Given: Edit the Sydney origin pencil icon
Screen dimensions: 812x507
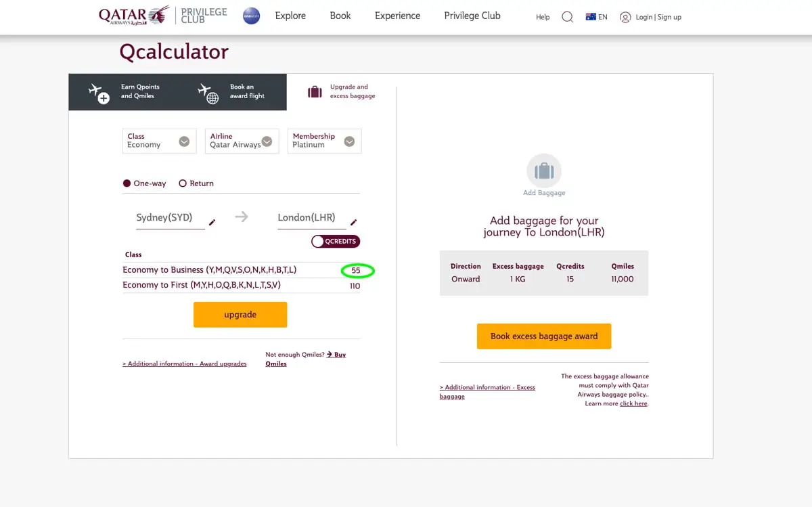Looking at the screenshot, I should pos(212,222).
